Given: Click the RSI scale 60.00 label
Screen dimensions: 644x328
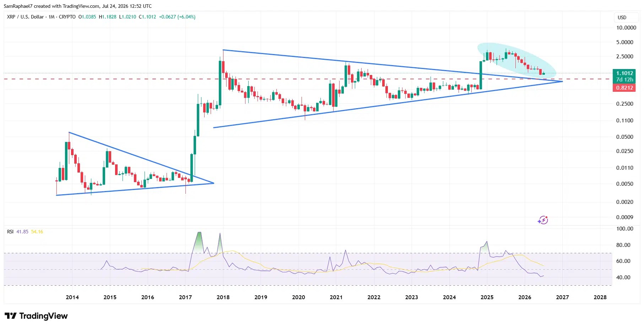Looking at the screenshot, I should [623, 261].
